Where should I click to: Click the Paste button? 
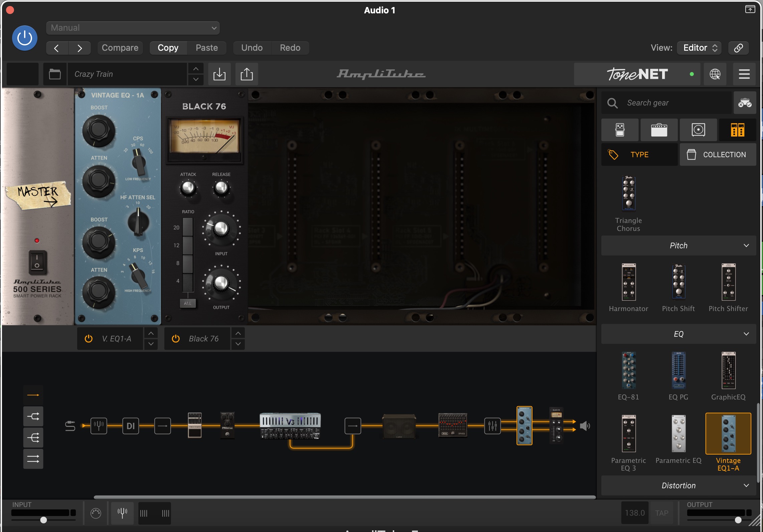(207, 48)
